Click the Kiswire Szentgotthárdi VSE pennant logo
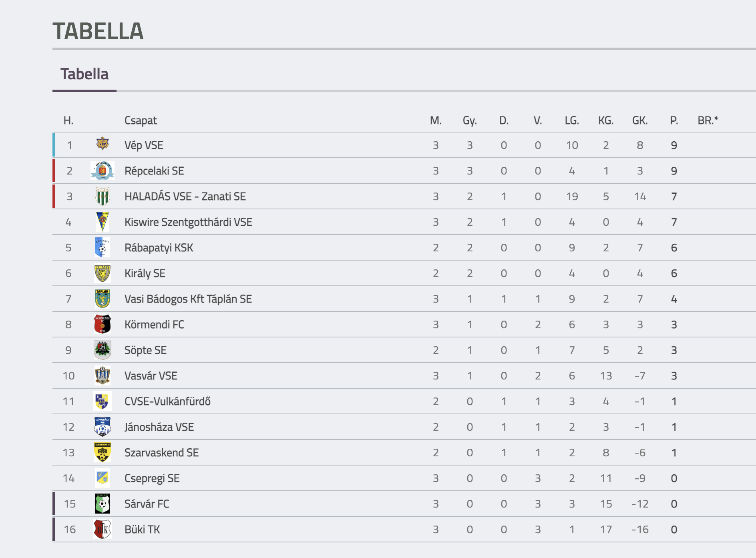This screenshot has width=756, height=558. tap(103, 222)
